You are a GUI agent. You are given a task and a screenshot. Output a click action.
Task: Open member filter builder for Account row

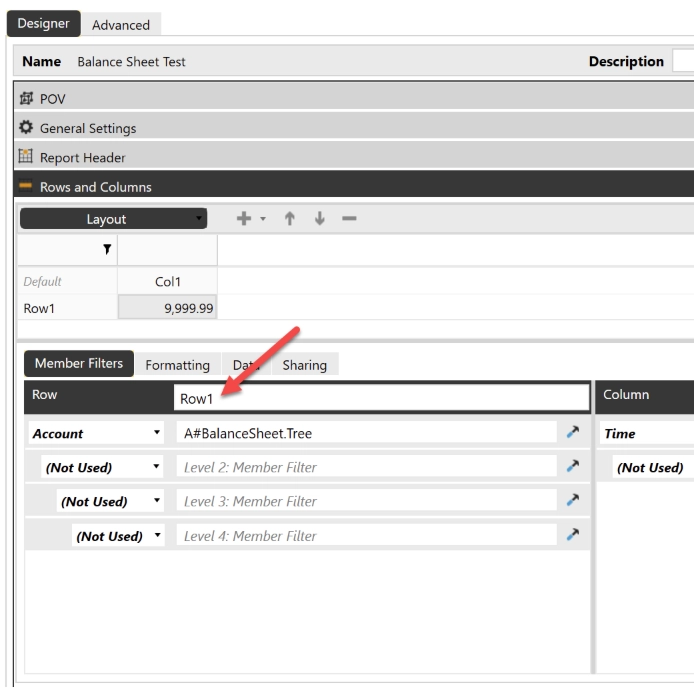coord(573,432)
